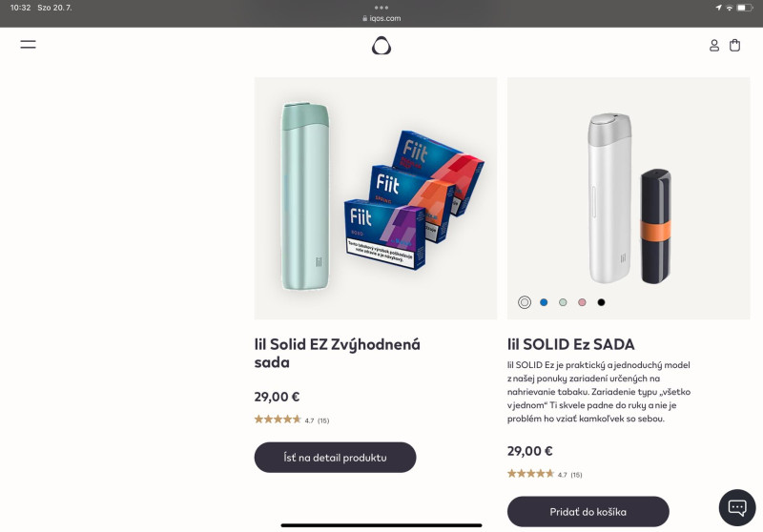Pick the pink color swatch

[x=582, y=302]
